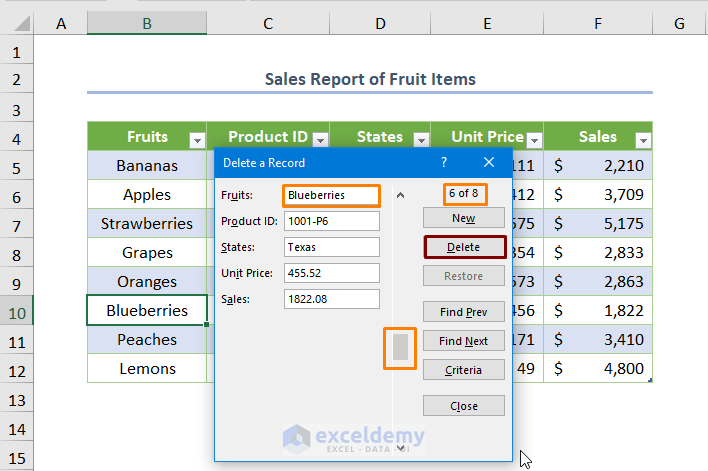Click the Help question mark icon

point(444,162)
